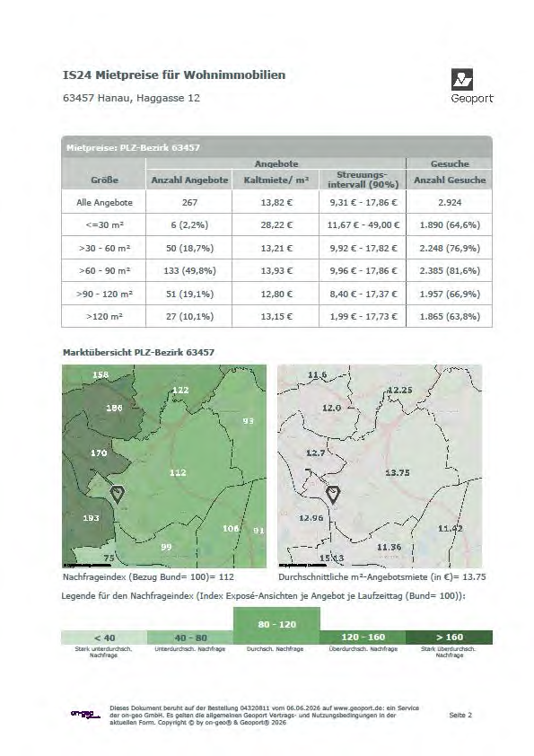This screenshot has width=534, height=756.
Task: Click the '> 160' dark green legend swatch
Action: click(x=449, y=637)
